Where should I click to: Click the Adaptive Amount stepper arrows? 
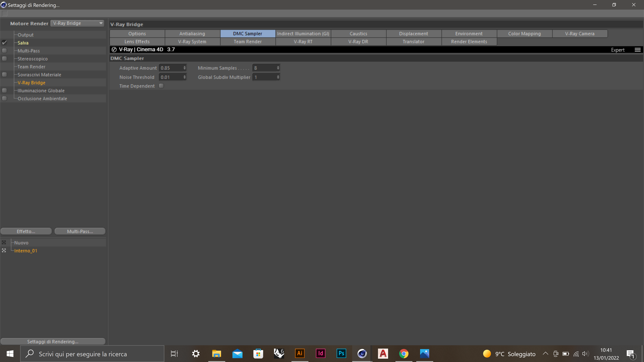(184, 68)
